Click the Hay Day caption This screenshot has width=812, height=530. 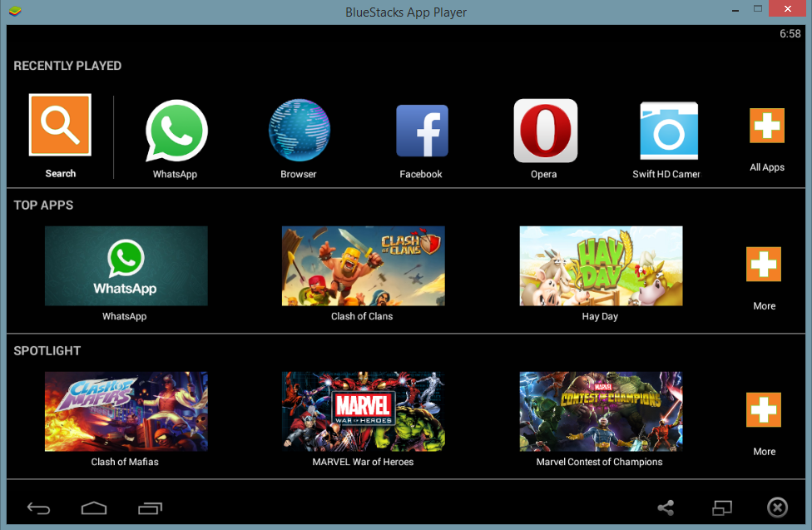point(600,316)
